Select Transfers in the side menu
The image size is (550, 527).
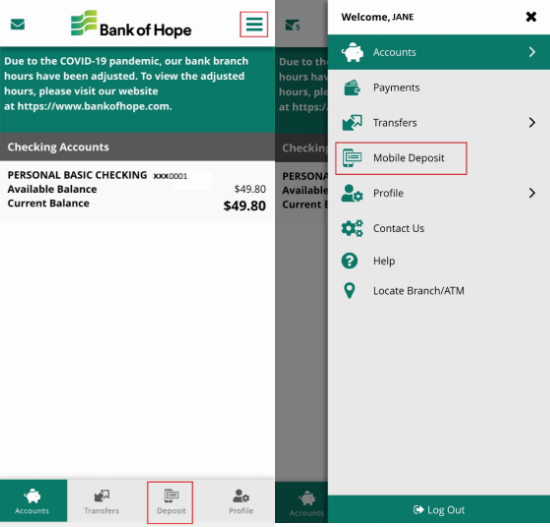pyautogui.click(x=439, y=123)
